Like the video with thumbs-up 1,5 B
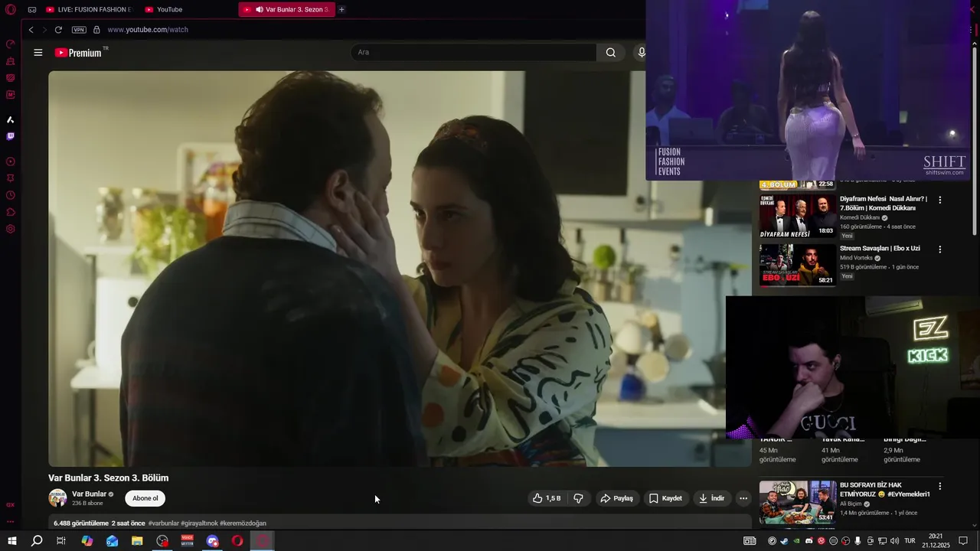The image size is (980, 551). point(547,498)
